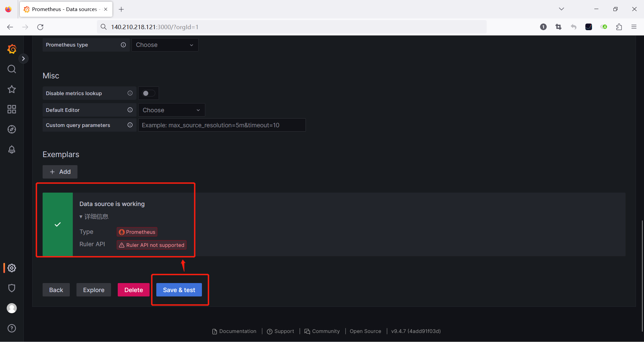The height and width of the screenshot is (342, 644).
Task: Click the Ruler API not supported badge
Action: pos(152,245)
